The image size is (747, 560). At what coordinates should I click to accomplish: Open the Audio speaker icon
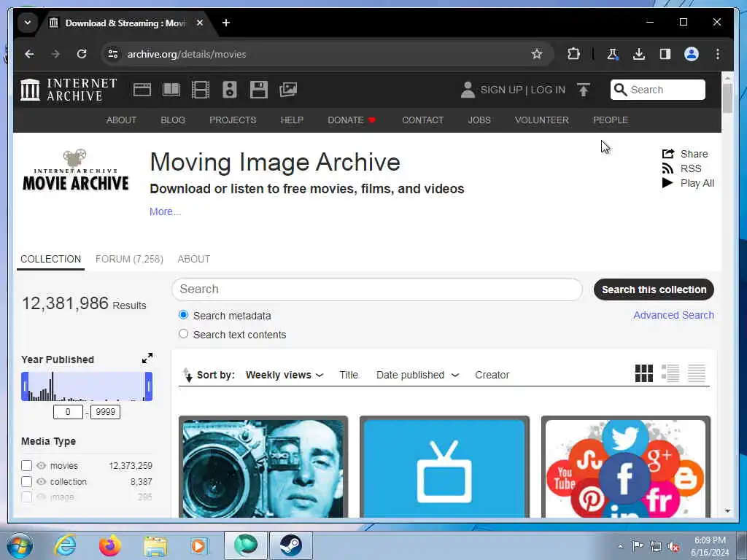230,90
